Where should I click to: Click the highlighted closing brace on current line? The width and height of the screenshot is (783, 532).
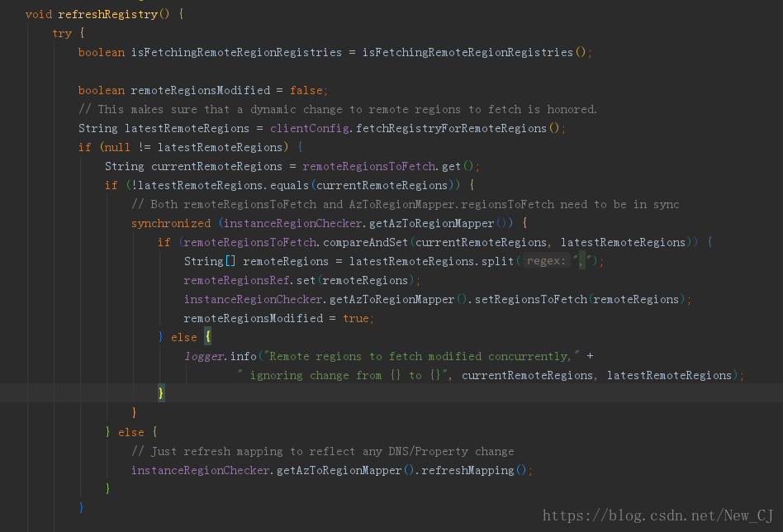161,393
